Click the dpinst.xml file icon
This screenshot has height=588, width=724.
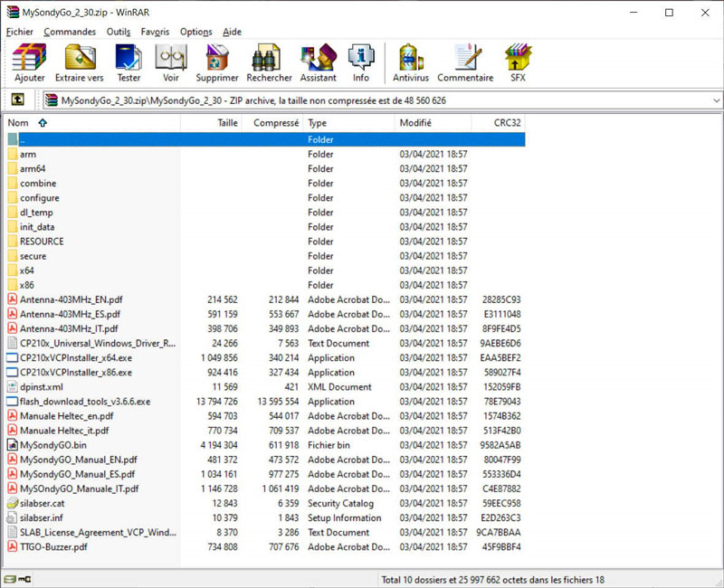click(13, 387)
